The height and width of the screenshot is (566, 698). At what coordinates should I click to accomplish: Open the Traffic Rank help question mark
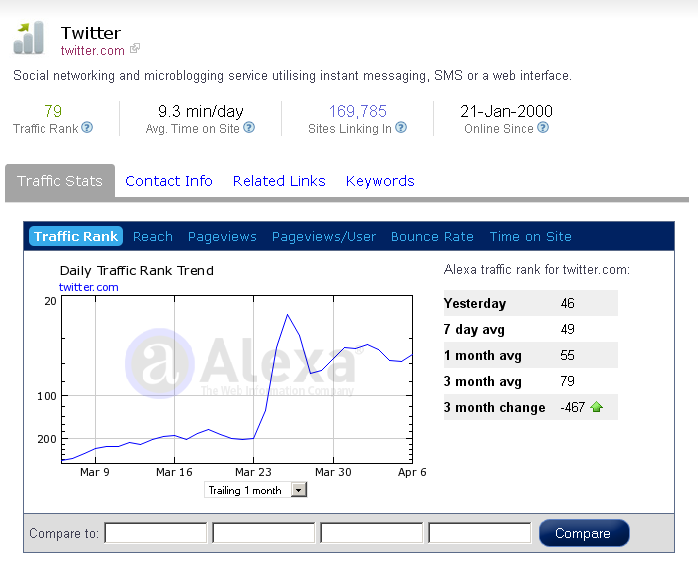[87, 128]
